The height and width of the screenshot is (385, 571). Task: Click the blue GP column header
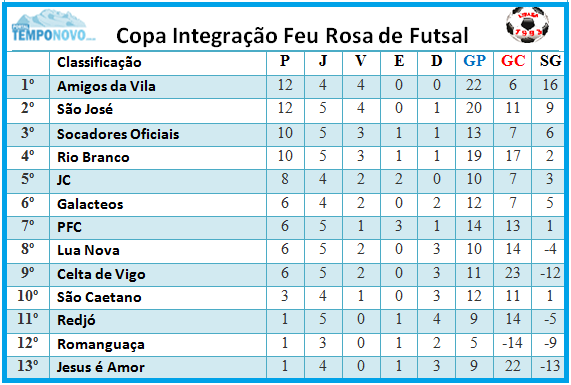[x=474, y=60]
